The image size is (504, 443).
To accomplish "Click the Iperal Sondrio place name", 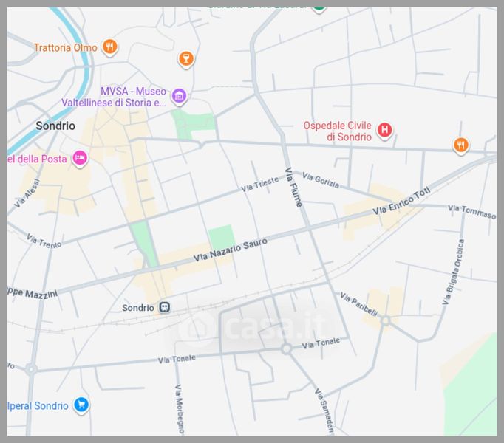I will tap(38, 405).
